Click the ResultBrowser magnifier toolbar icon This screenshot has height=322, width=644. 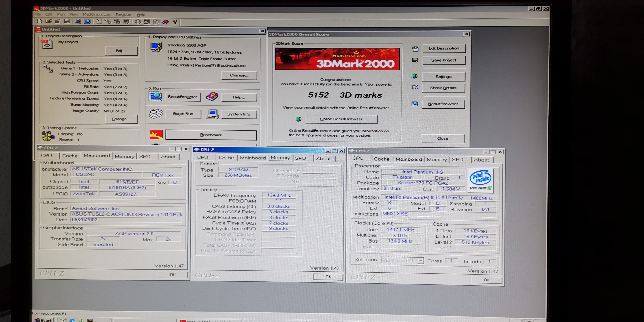(x=87, y=21)
